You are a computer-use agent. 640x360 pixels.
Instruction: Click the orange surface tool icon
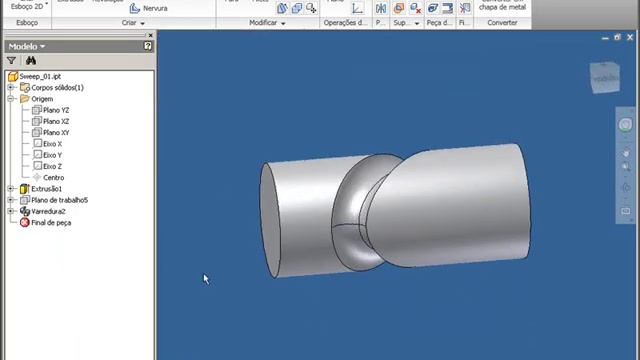coord(399,8)
